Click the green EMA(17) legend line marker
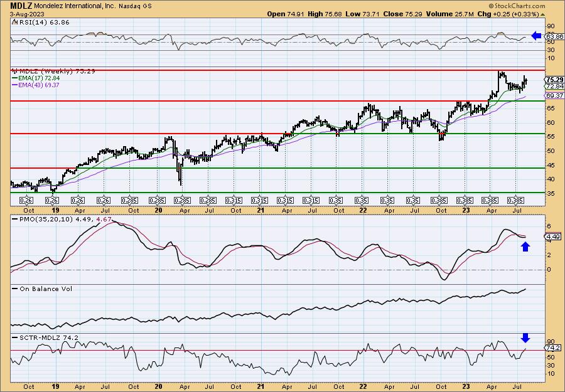 coord(15,78)
